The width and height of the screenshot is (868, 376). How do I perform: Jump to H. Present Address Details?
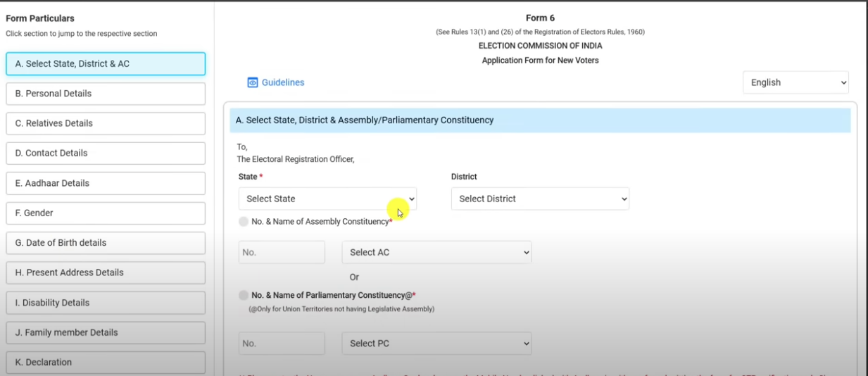pos(106,272)
